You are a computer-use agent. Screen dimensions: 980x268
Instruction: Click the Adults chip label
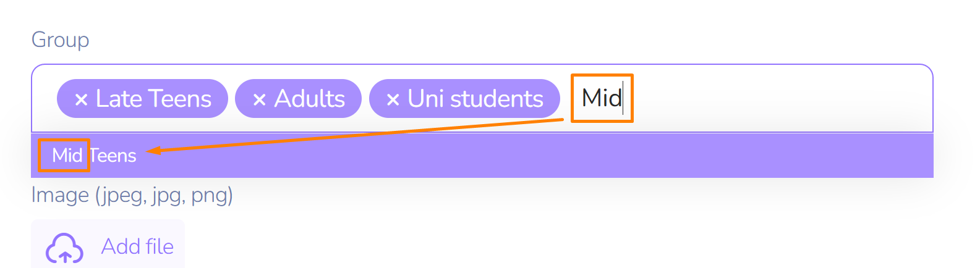pyautogui.click(x=309, y=99)
